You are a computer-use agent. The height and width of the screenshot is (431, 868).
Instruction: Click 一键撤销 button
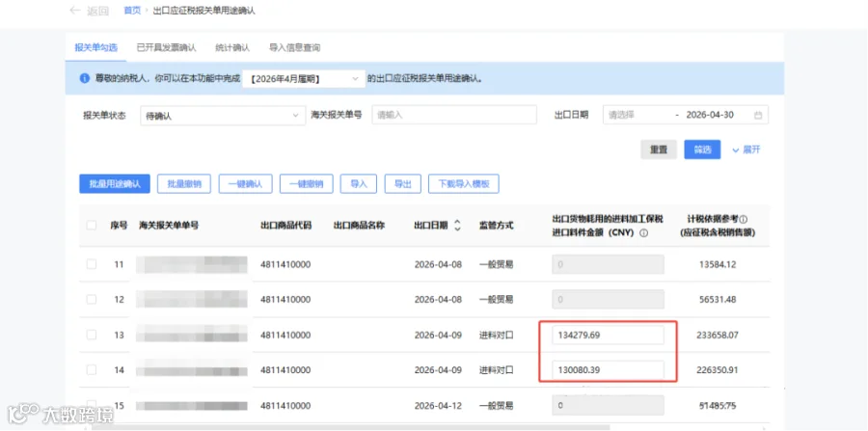[306, 184]
